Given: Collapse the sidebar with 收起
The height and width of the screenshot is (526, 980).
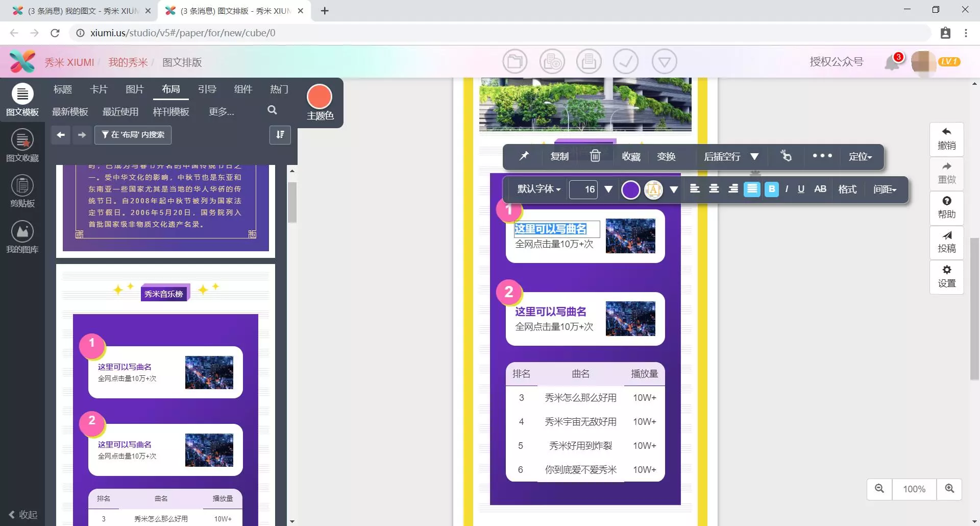Looking at the screenshot, I should pyautogui.click(x=23, y=514).
